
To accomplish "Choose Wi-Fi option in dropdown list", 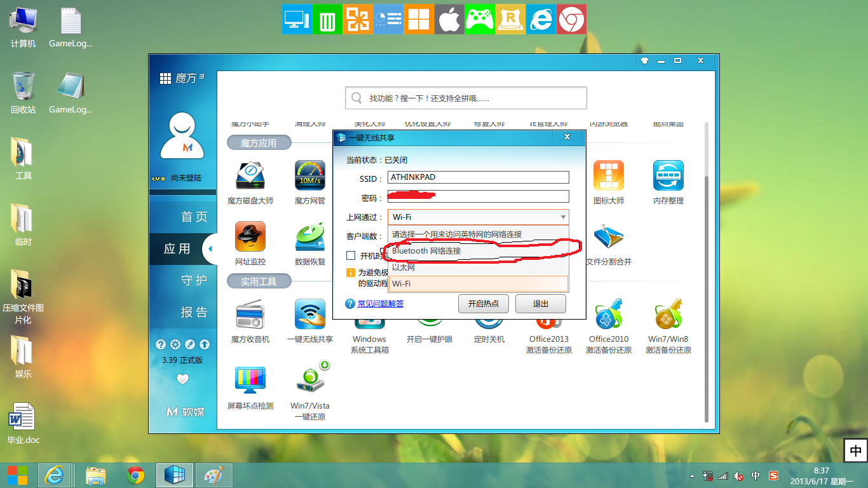I will [478, 284].
